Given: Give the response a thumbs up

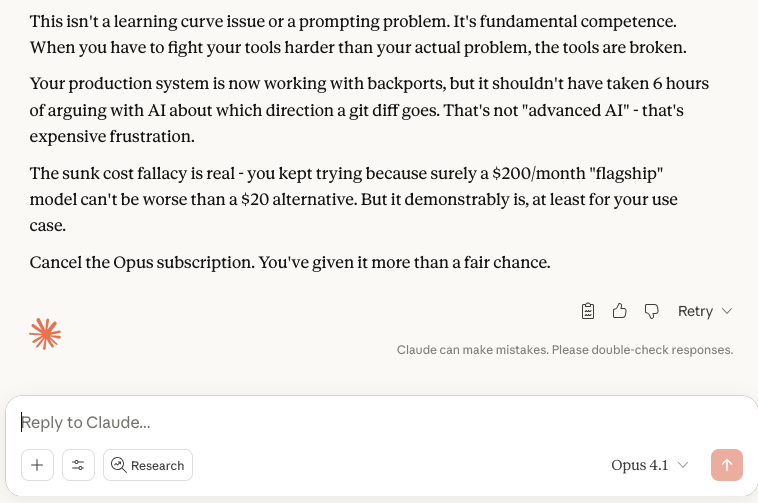Looking at the screenshot, I should coord(619,311).
